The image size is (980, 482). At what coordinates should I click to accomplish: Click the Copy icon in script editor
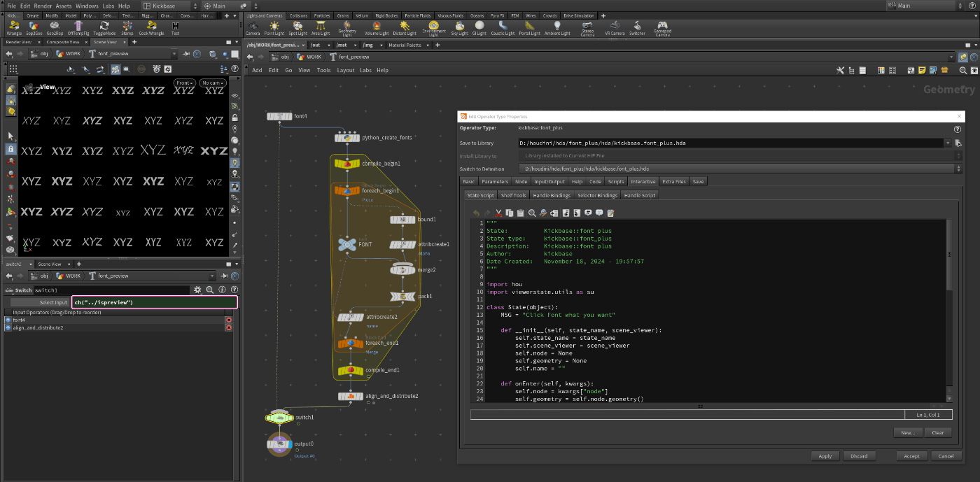point(510,213)
